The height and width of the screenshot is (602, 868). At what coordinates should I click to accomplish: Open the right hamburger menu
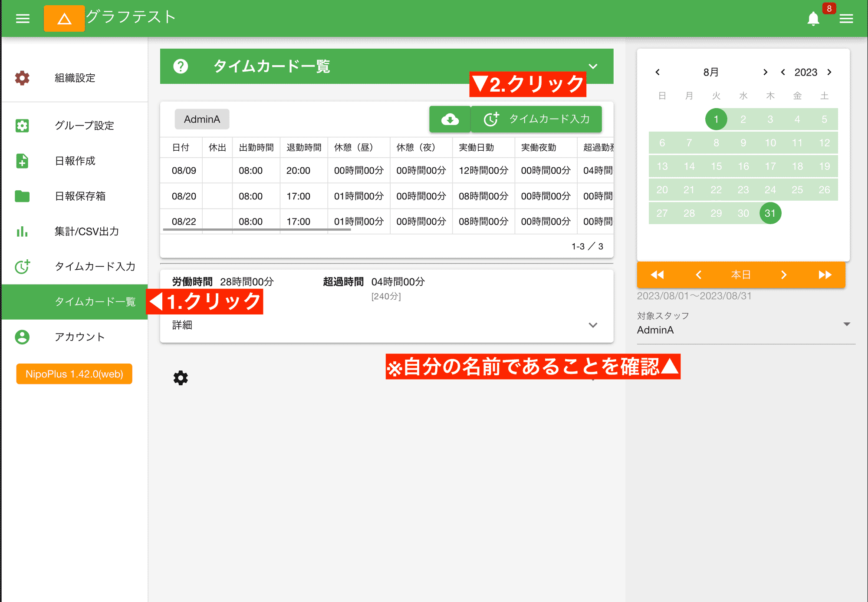(x=846, y=18)
